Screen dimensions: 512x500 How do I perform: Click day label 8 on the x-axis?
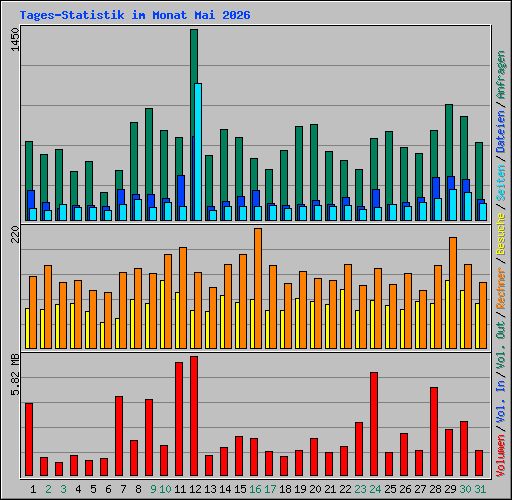138,489
